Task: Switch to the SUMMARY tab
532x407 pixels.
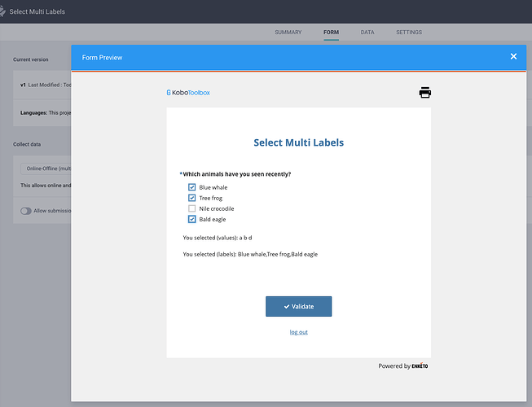Action: coord(288,33)
